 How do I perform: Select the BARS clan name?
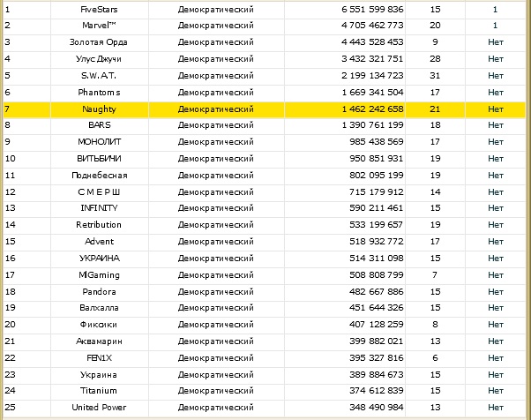99,126
